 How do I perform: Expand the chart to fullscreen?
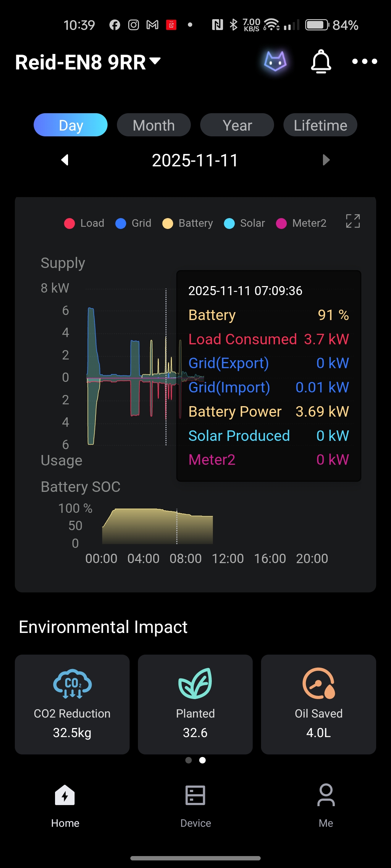(x=353, y=221)
